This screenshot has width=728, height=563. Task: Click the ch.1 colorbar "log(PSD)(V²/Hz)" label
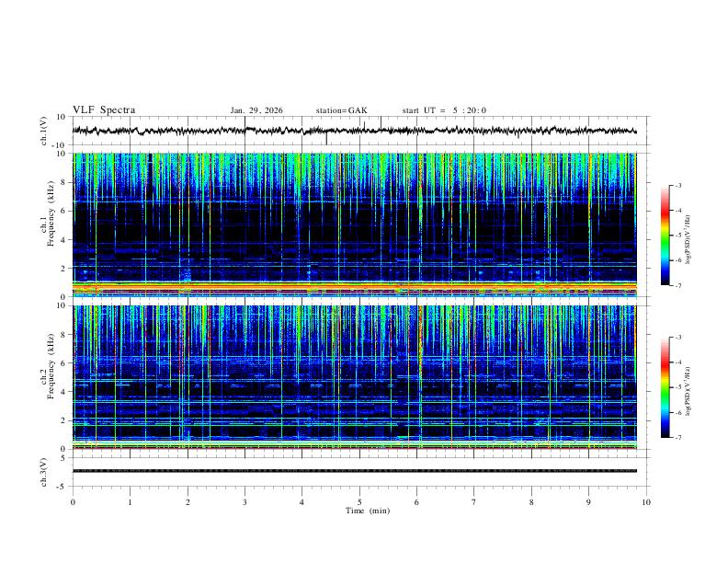click(x=688, y=240)
